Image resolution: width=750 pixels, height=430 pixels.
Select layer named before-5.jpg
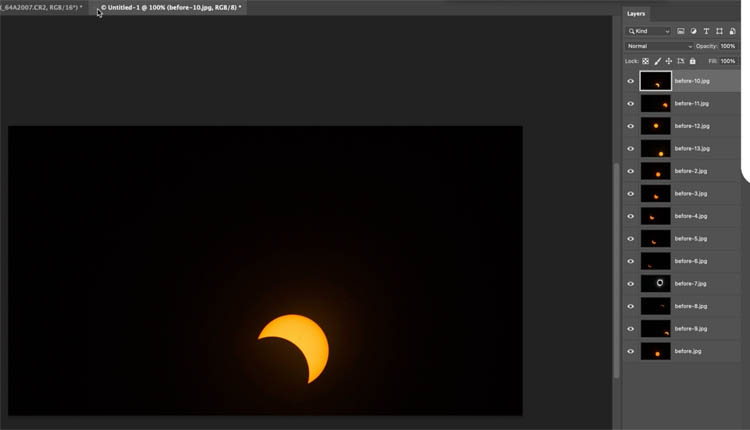(x=691, y=239)
